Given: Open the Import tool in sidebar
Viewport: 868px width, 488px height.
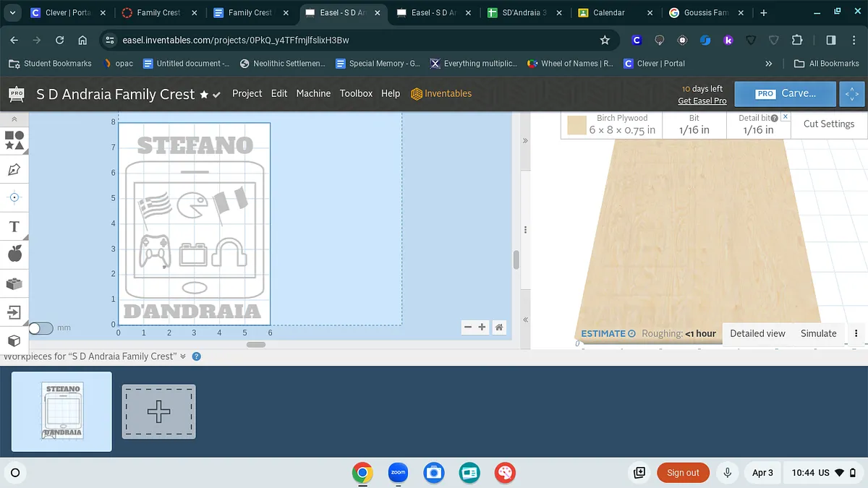Looking at the screenshot, I should pos(14,312).
